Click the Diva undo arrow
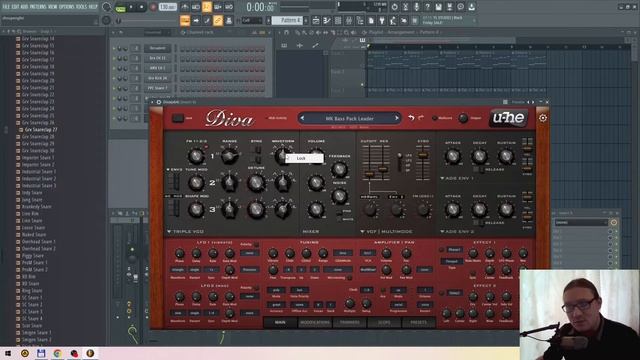The height and width of the screenshot is (360, 640). pyautogui.click(x=411, y=118)
